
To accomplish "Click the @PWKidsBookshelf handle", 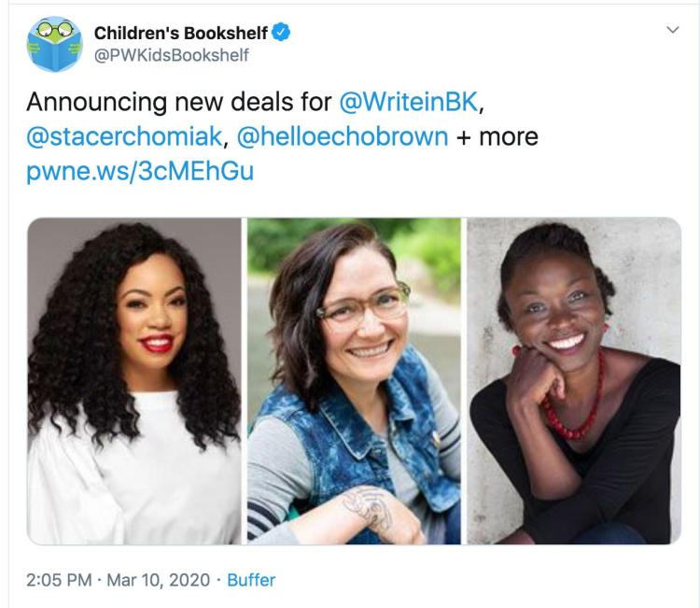I will pyautogui.click(x=172, y=55).
